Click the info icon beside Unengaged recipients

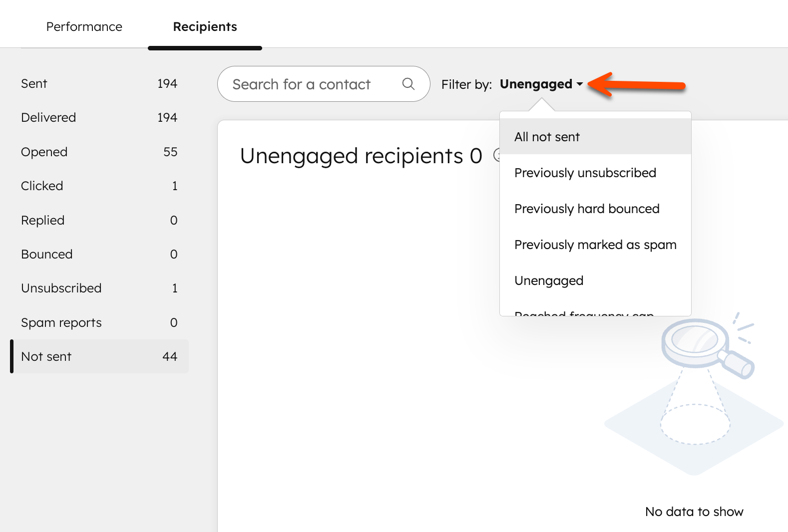click(497, 156)
